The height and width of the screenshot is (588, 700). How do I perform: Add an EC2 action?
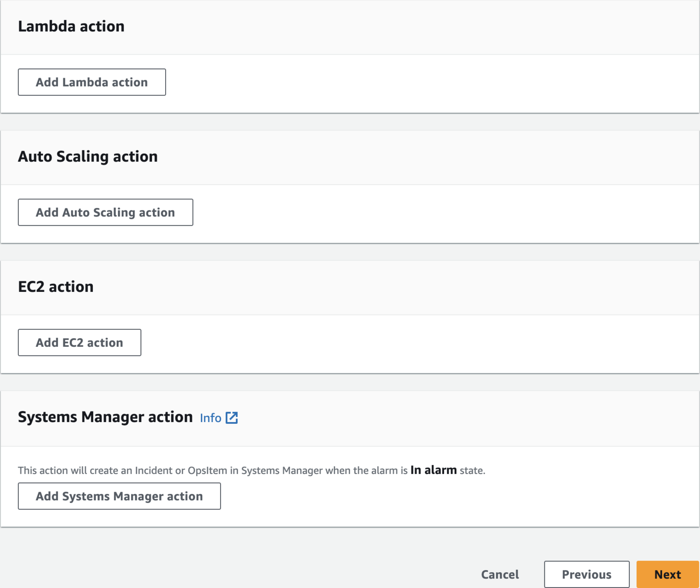pyautogui.click(x=79, y=342)
